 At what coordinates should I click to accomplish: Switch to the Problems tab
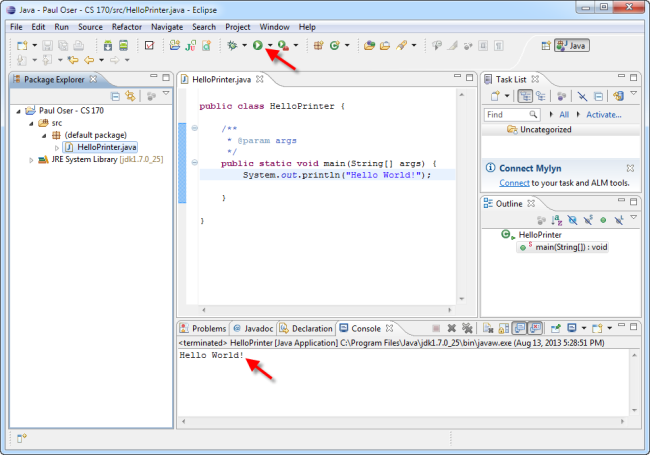click(x=203, y=329)
